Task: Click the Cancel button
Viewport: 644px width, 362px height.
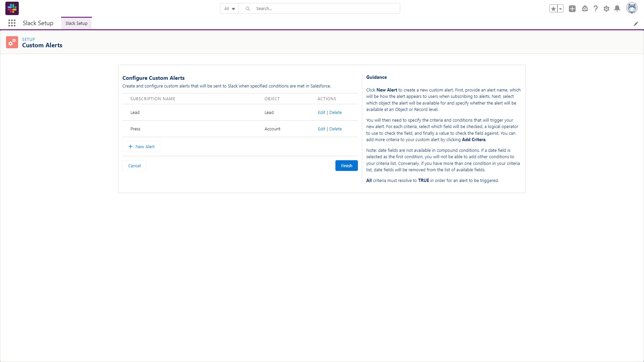Action: [135, 166]
